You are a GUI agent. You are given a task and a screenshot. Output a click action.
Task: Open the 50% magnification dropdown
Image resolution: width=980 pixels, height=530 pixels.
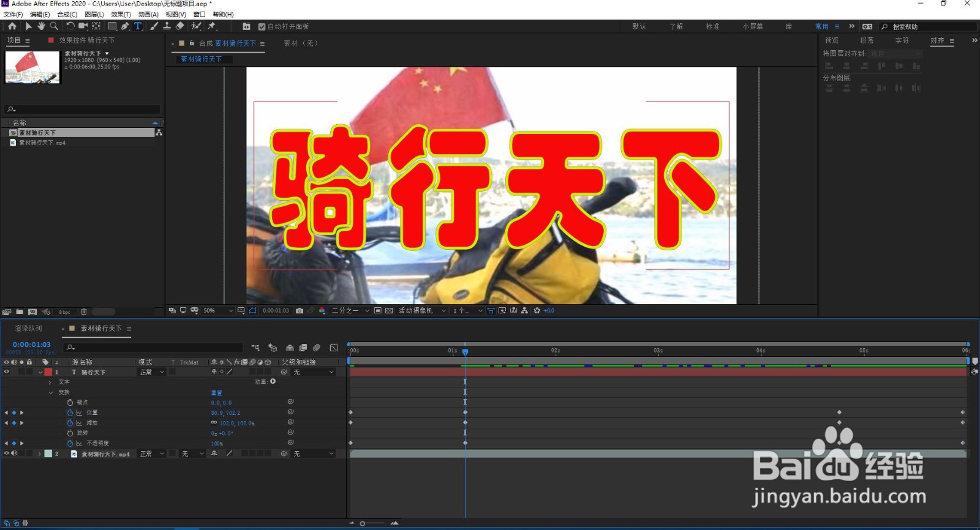(218, 311)
